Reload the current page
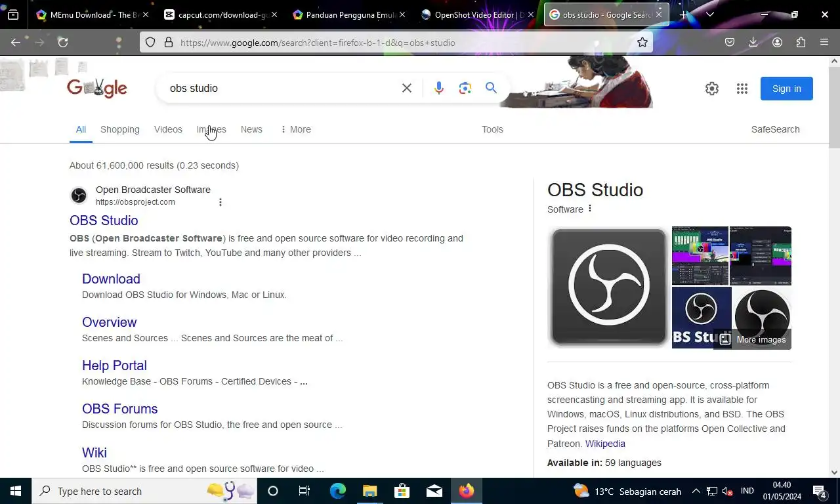Screen dimensions: 840x504 (x=63, y=42)
